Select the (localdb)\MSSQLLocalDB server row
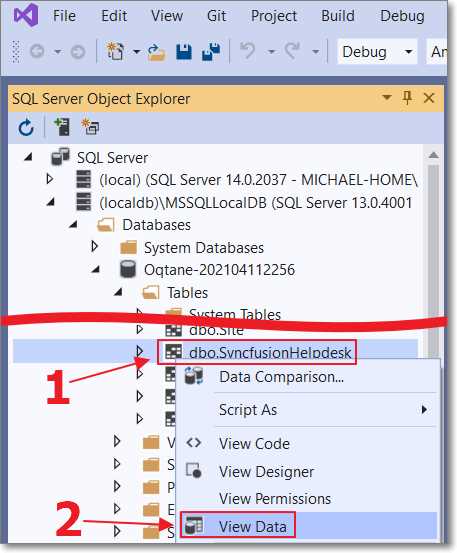Viewport: 457px width, 553px height. pyautogui.click(x=255, y=203)
